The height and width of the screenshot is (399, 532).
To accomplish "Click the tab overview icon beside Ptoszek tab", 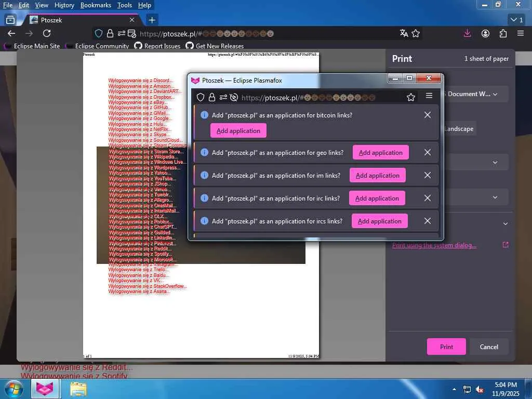I will [x=10, y=20].
